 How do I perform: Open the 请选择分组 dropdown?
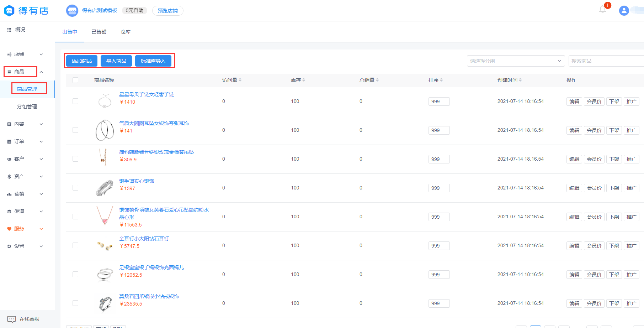click(x=516, y=61)
